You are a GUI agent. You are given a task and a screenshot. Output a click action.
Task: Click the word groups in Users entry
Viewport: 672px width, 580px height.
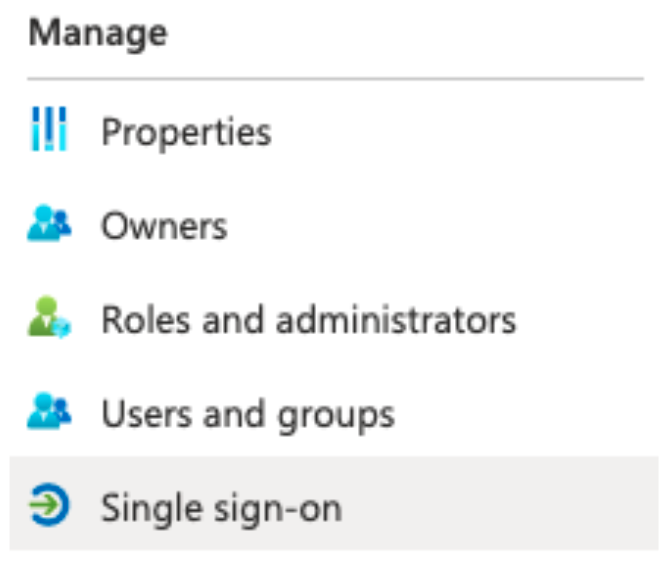coord(336,416)
